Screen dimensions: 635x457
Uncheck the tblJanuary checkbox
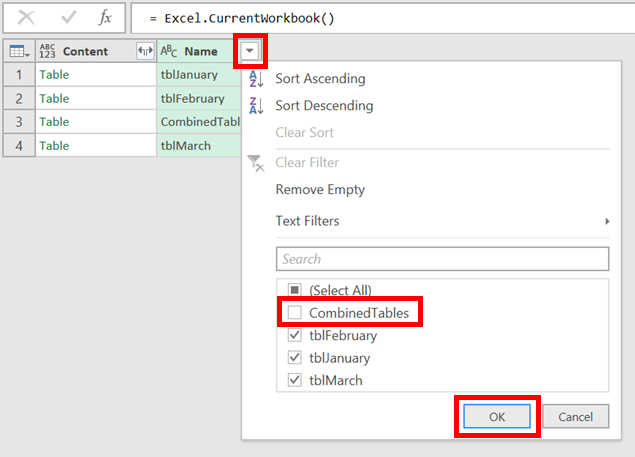294,358
